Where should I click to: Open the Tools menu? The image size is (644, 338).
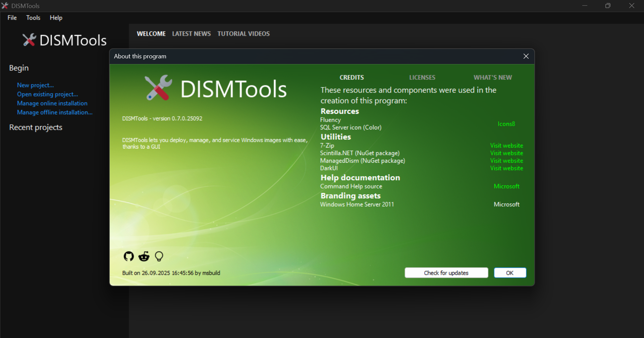point(33,18)
